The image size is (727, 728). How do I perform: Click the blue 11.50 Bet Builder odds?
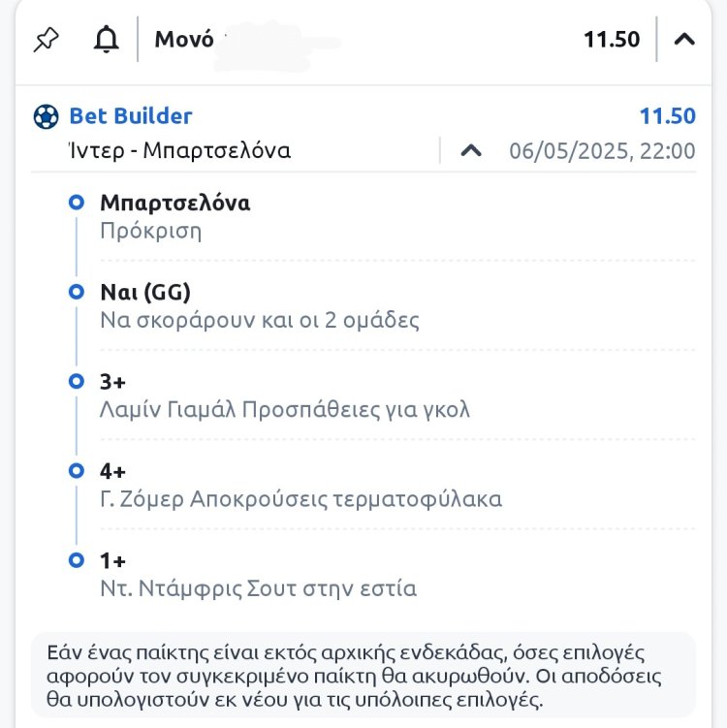tap(667, 116)
